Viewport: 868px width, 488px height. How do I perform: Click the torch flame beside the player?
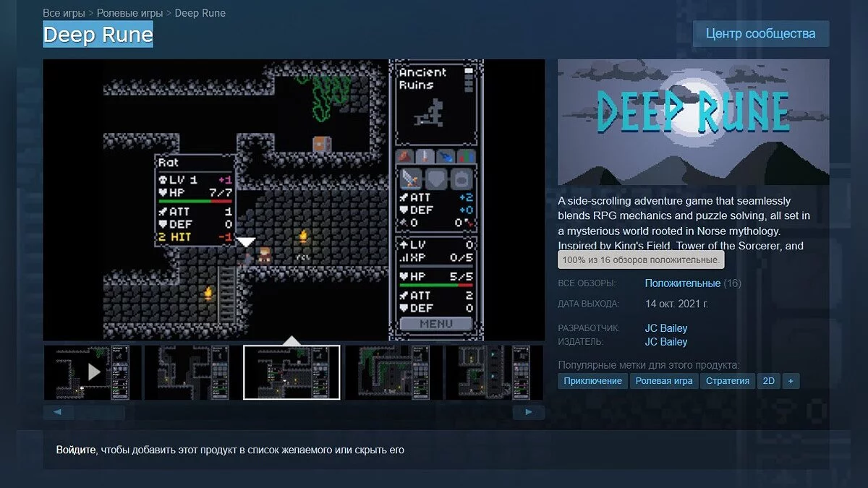pos(303,238)
